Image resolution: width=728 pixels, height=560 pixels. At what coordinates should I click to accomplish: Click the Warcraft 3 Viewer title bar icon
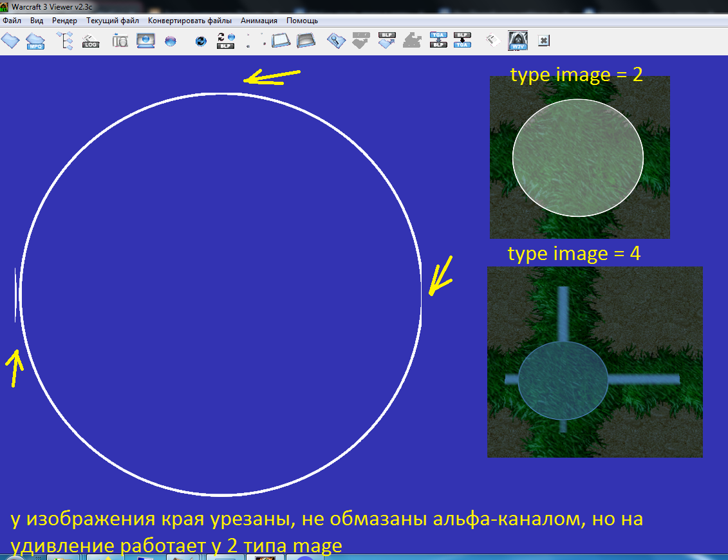[x=4, y=7]
